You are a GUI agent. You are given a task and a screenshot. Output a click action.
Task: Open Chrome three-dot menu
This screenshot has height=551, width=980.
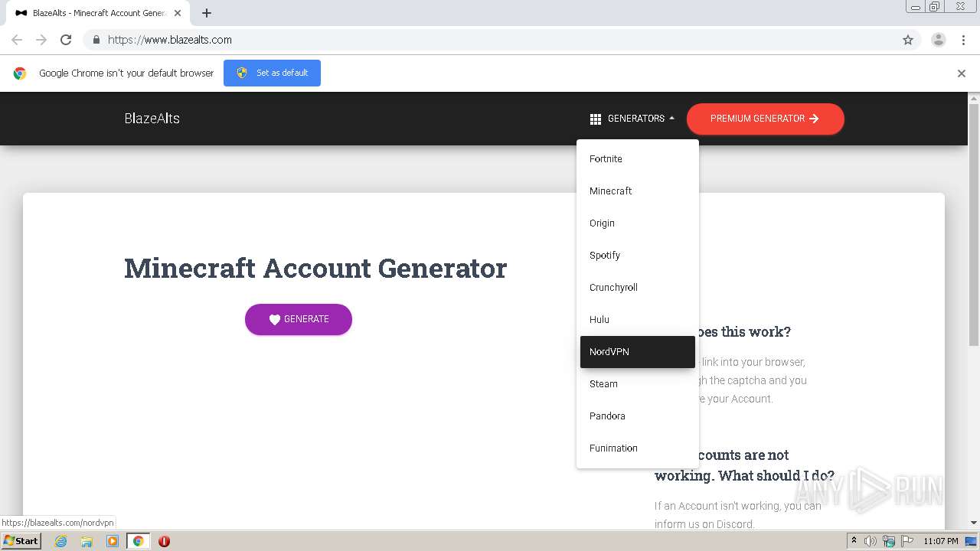tap(963, 40)
